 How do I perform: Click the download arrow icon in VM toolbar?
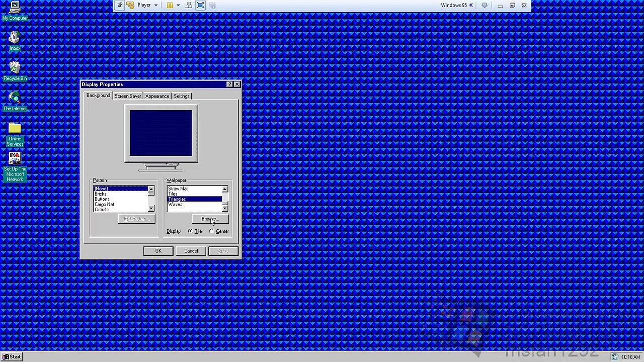[x=485, y=5]
